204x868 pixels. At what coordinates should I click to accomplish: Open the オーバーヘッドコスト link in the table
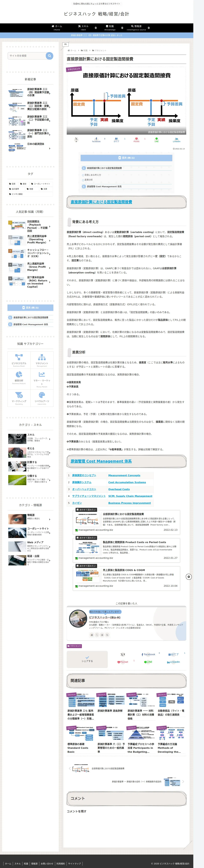click(x=84, y=489)
